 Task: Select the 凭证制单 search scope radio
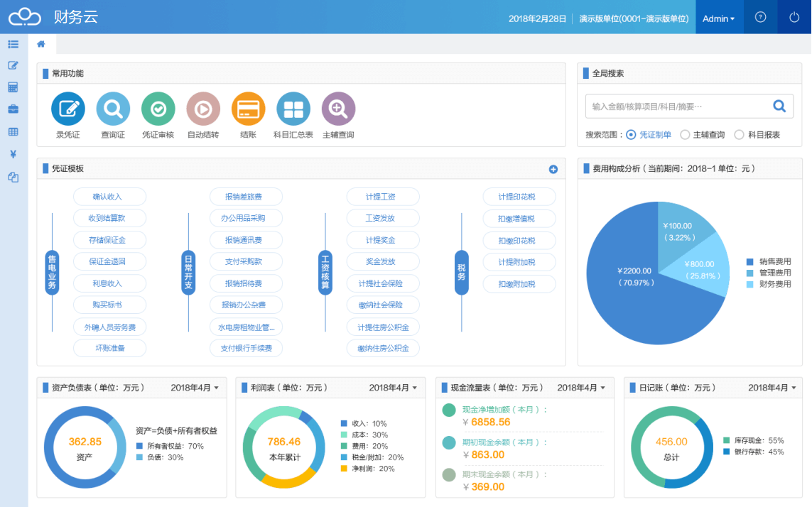click(631, 134)
